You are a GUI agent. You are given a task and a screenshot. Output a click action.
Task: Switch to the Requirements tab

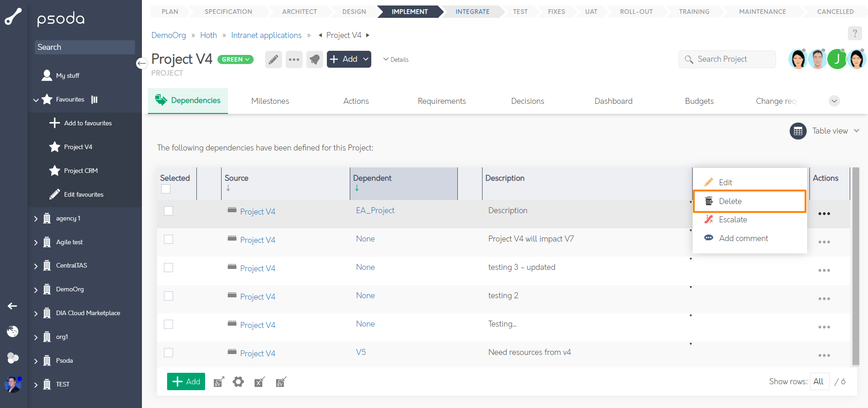tap(442, 101)
